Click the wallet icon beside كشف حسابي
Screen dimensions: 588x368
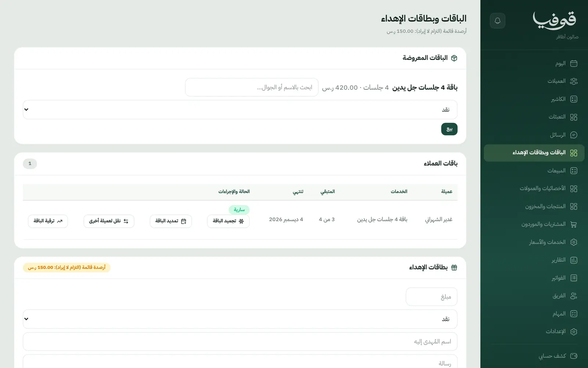574,356
